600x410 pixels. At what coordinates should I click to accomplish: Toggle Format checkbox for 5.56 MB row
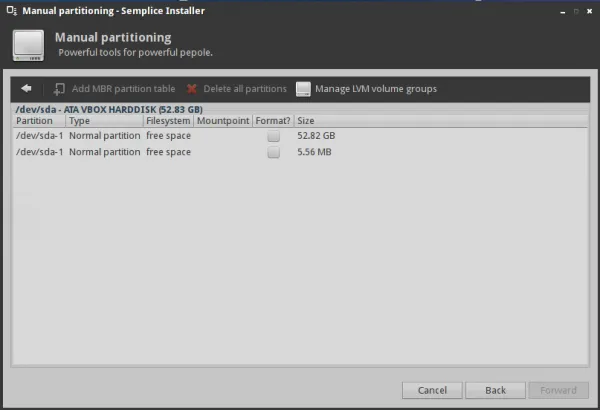[273, 152]
